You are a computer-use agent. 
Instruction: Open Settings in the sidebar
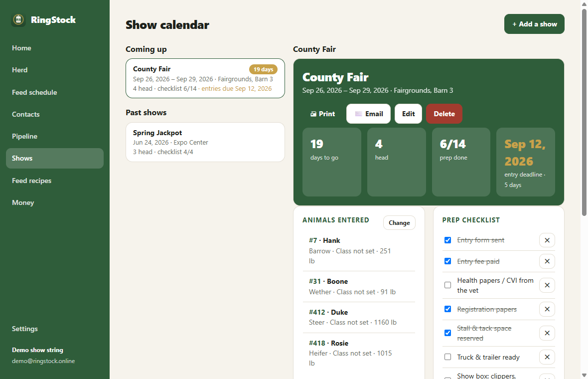(55, 329)
